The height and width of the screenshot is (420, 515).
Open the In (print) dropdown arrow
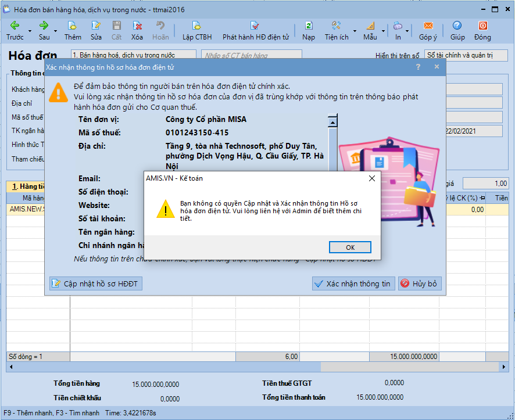tap(407, 31)
